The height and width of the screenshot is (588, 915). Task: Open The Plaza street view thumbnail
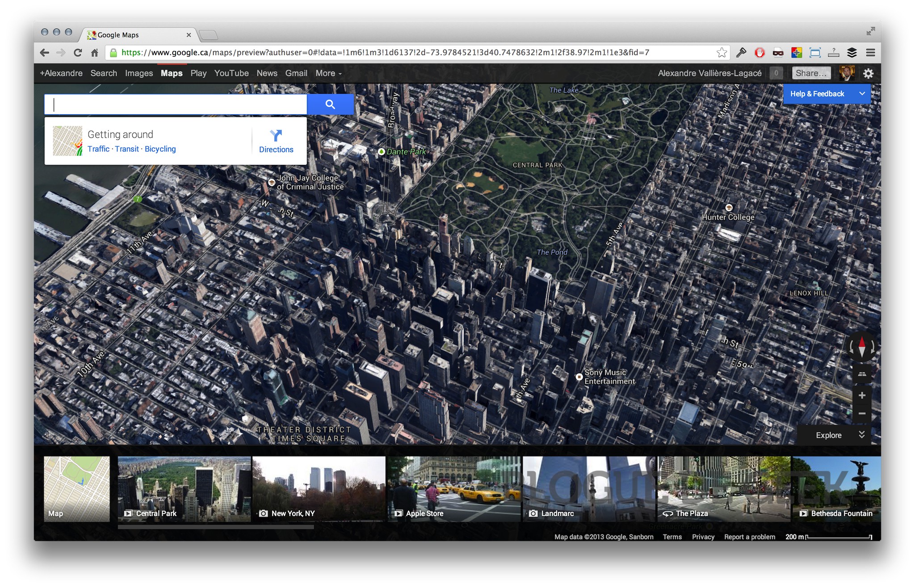point(724,489)
